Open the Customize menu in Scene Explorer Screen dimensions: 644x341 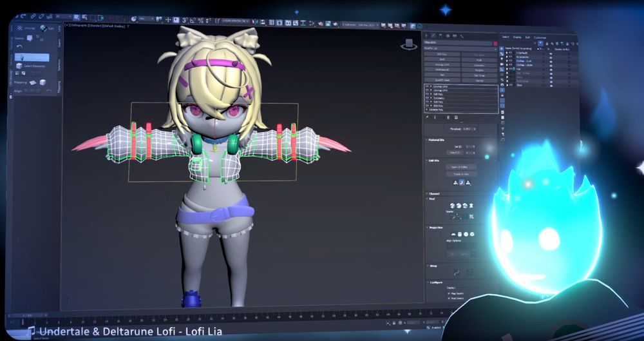[x=540, y=38]
